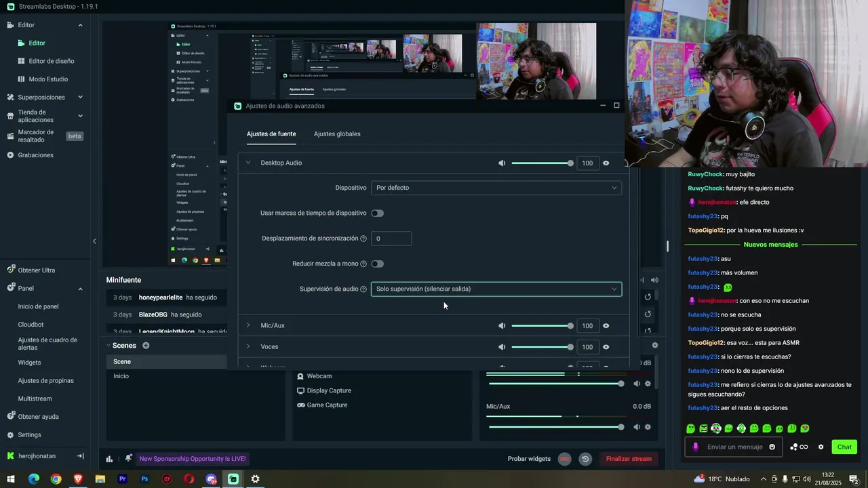Send message with green Chat button
Screen dimensions: 868x488
tap(844, 447)
